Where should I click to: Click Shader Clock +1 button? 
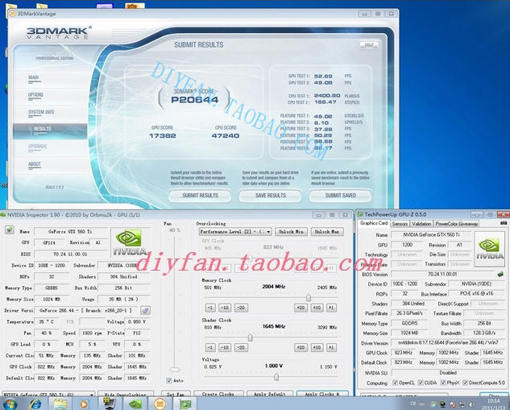click(x=331, y=348)
